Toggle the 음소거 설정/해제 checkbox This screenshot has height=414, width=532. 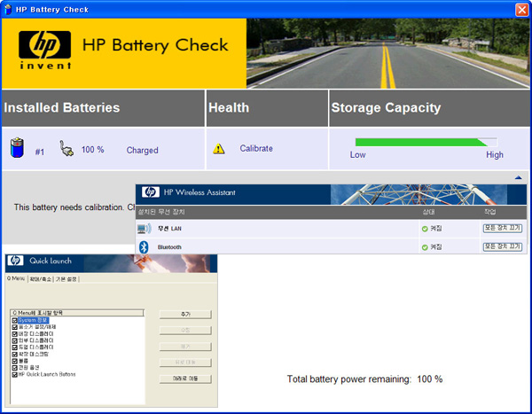pyautogui.click(x=14, y=327)
